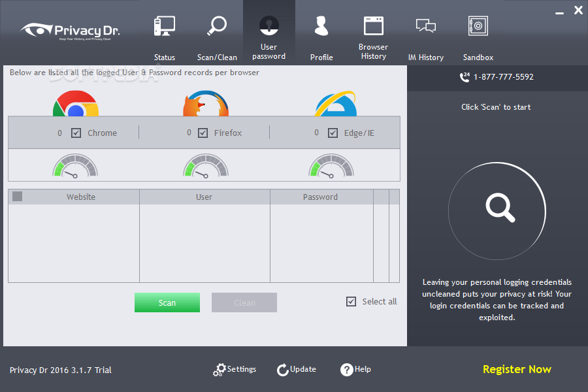
Task: Uncheck the Chrome checkbox
Action: click(76, 133)
